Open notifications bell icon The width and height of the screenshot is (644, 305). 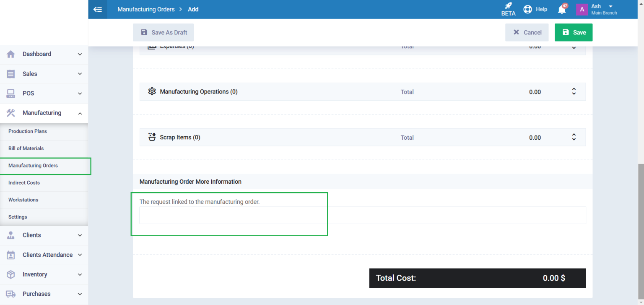coord(562,10)
